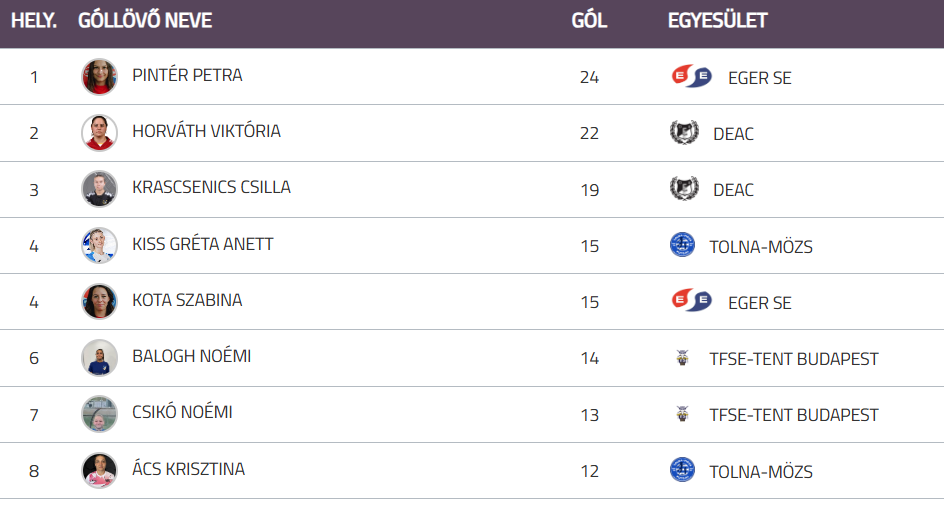Click TFSE crest in Balogh Noémi row
944x506 pixels.
pos(682,358)
